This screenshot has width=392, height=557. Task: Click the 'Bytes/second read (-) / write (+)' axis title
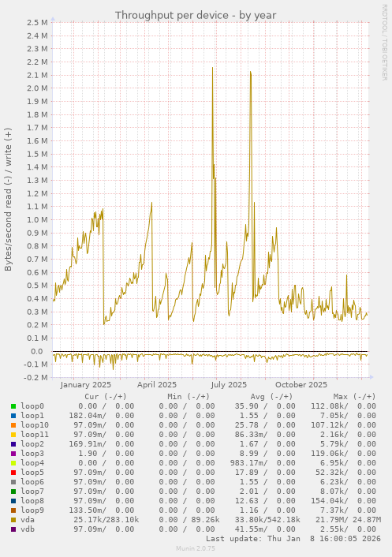[x=8, y=200]
